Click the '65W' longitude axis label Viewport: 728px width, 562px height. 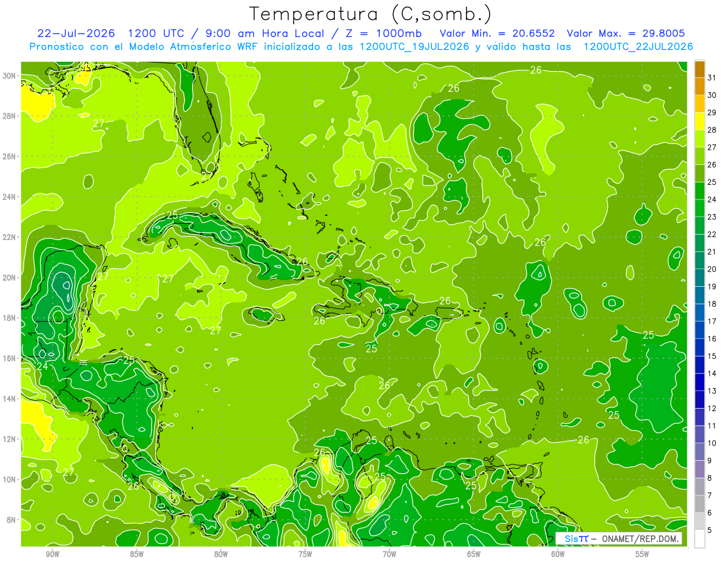click(474, 555)
